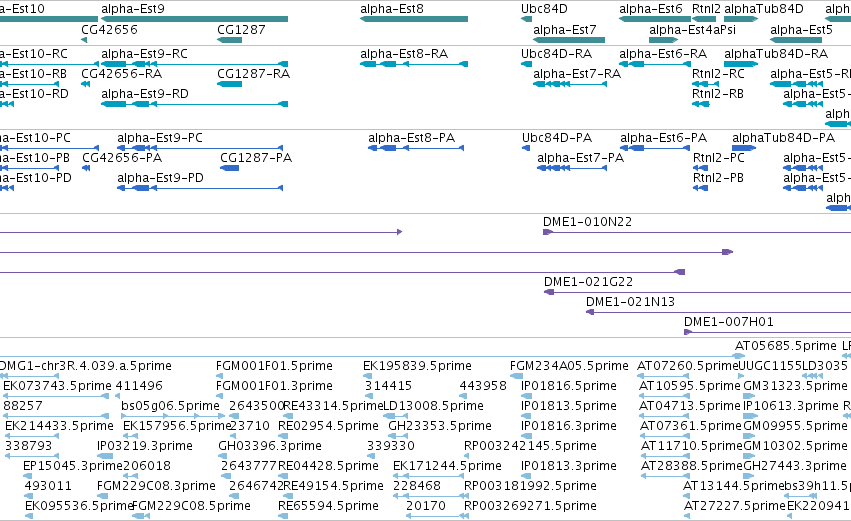Select the alpha-Est4aPsi pseudogene bar
This screenshot has height=521, width=851.
coord(663,40)
